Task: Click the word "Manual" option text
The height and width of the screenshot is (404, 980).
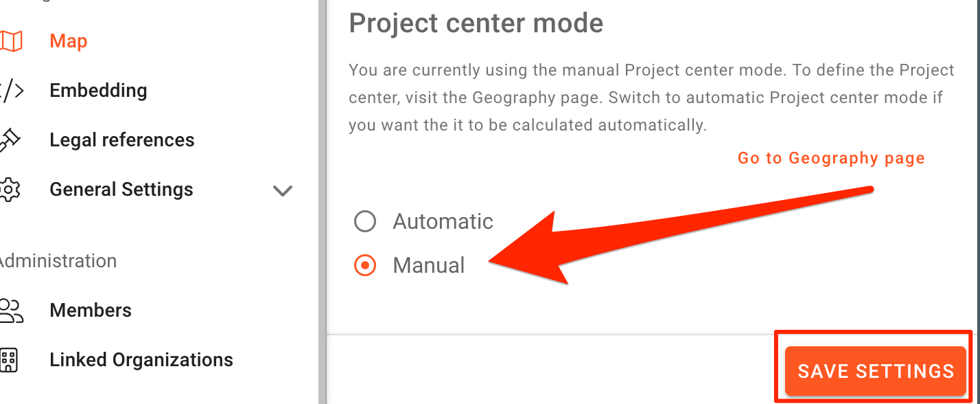Action: (428, 265)
